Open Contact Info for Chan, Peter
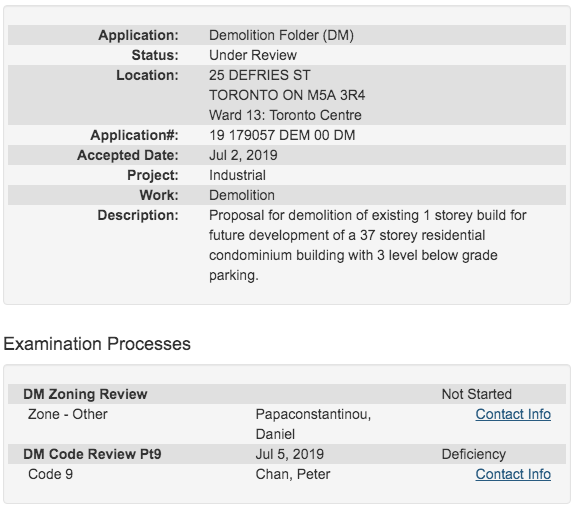 click(x=513, y=475)
